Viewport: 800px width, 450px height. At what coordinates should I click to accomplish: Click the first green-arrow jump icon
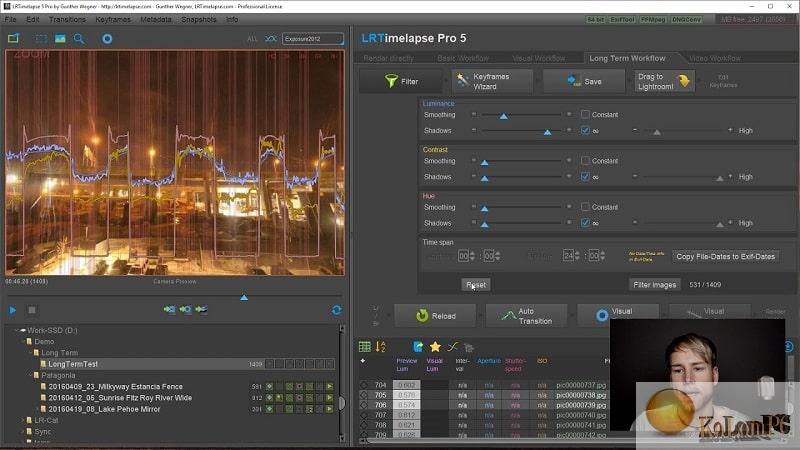(169, 309)
